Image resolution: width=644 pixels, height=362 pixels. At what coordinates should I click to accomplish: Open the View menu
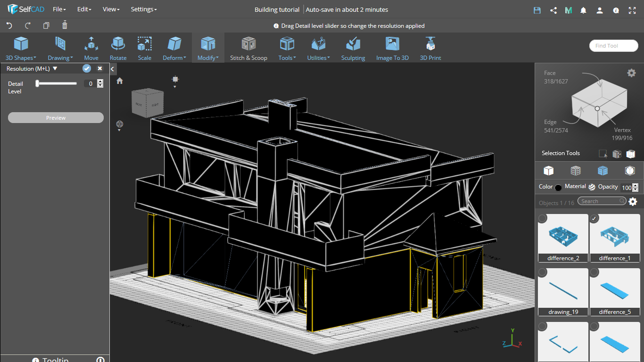click(x=111, y=9)
